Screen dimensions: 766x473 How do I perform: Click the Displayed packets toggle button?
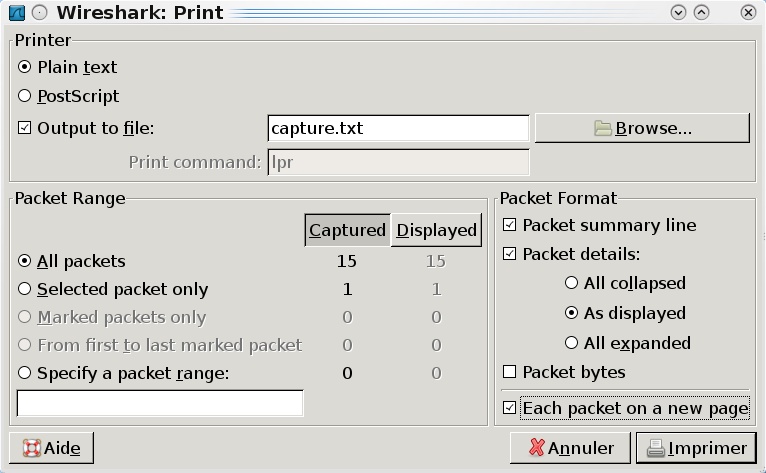coord(436,230)
